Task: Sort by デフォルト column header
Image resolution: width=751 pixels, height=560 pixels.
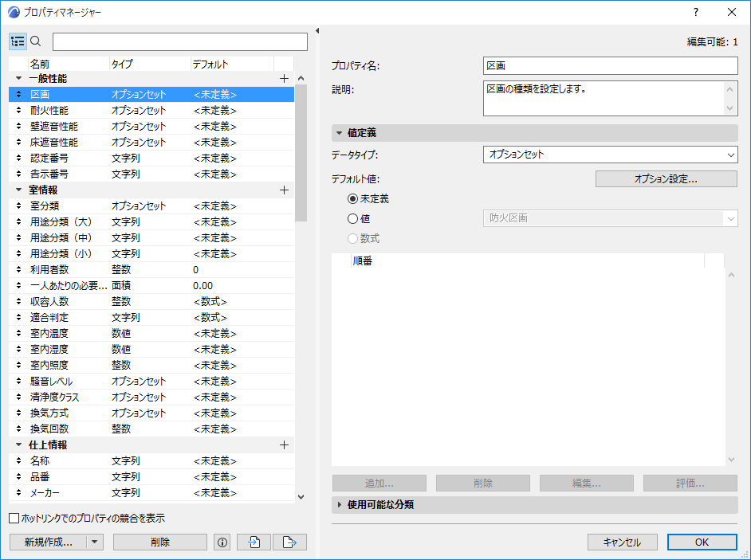Action: point(232,64)
